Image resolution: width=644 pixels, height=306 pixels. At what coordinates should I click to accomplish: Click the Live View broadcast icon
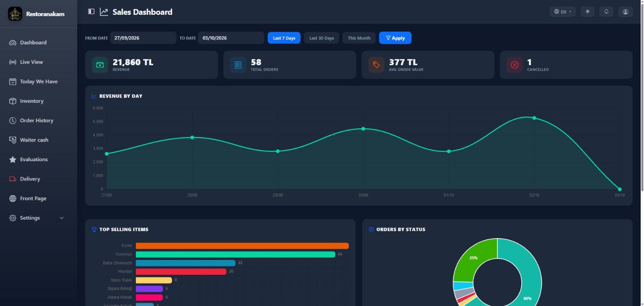pos(13,62)
